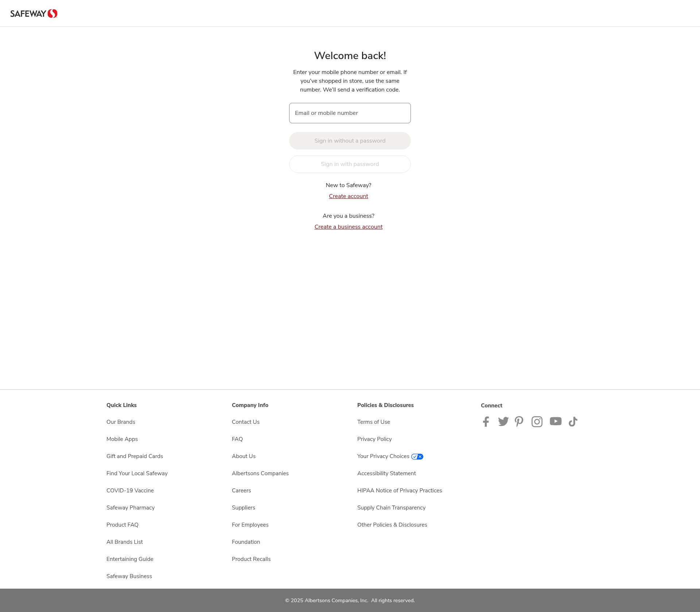Image resolution: width=700 pixels, height=612 pixels.
Task: Open For Employees link
Action: point(250,525)
